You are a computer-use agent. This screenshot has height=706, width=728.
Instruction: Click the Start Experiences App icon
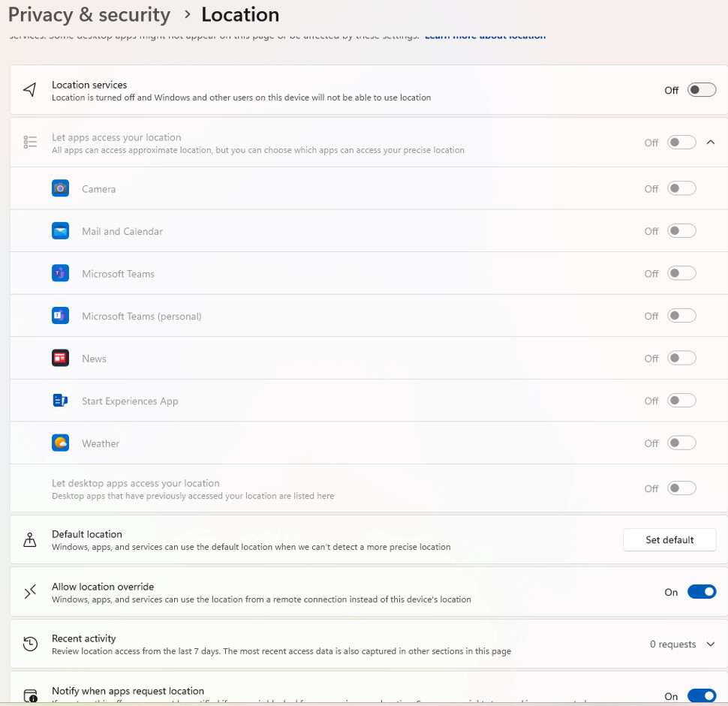(x=60, y=401)
